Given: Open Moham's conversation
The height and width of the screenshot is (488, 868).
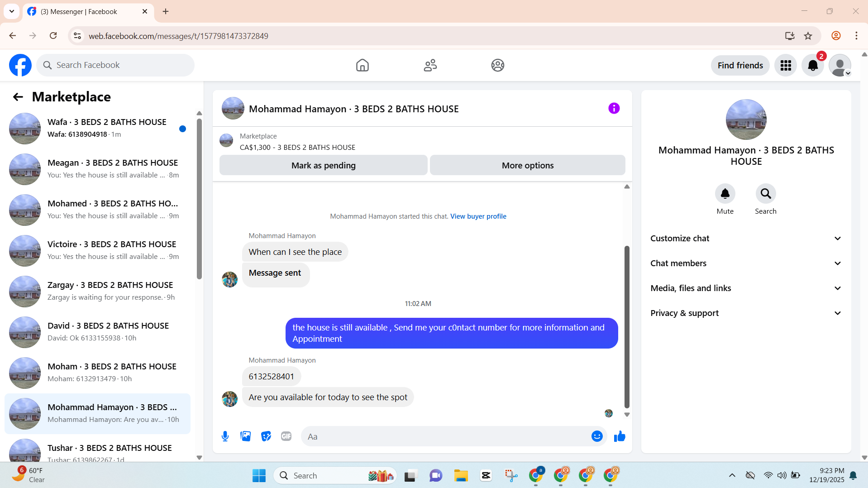Looking at the screenshot, I should point(97,373).
